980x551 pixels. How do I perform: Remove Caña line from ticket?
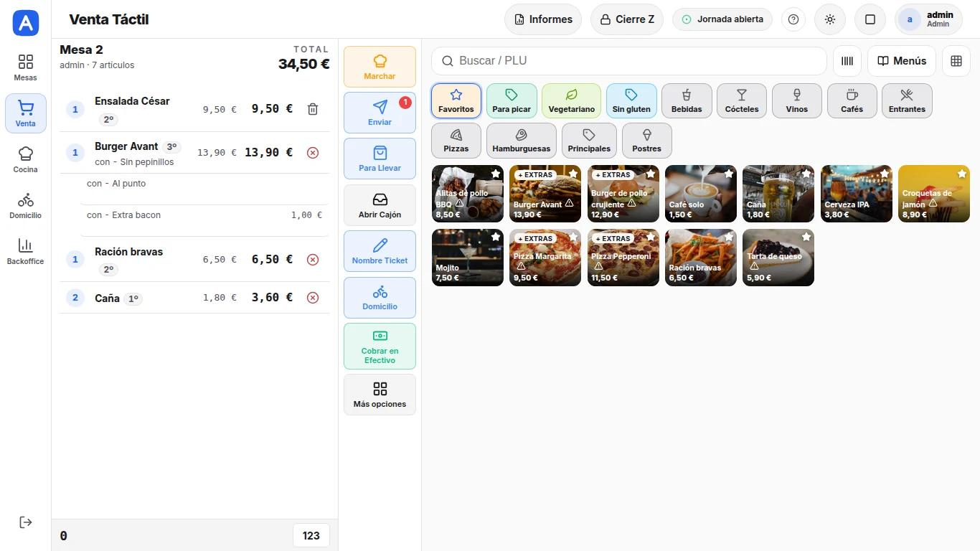[313, 298]
